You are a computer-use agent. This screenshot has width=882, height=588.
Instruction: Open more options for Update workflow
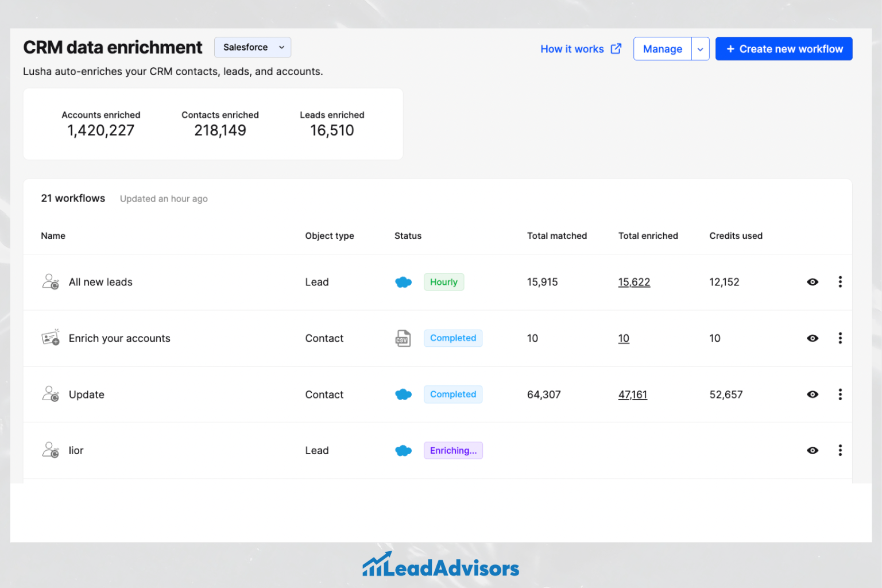[x=840, y=394]
